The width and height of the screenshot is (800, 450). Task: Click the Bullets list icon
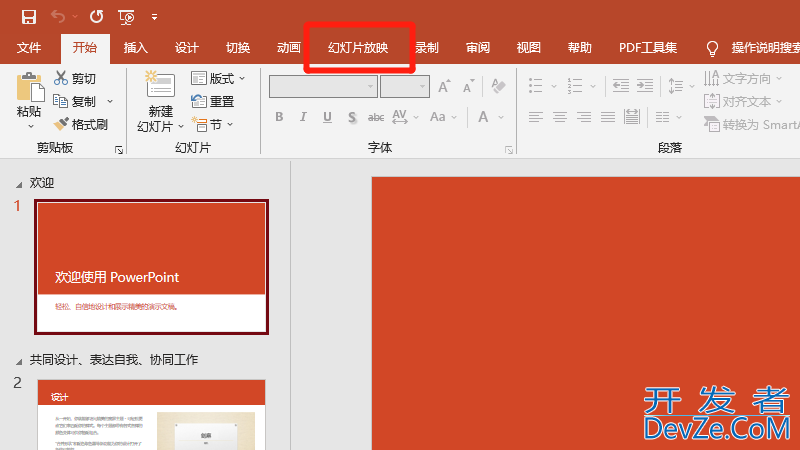coord(536,86)
